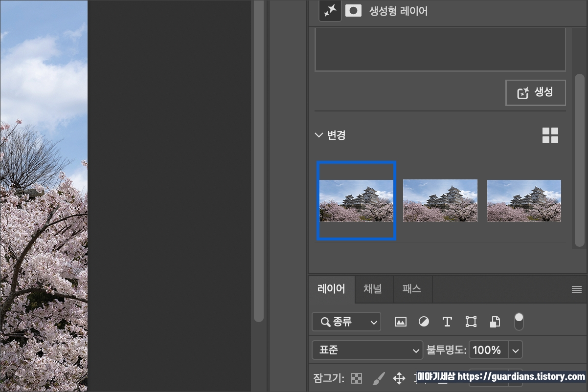
Task: Filter layers by adjustment layers
Action: pyautogui.click(x=424, y=322)
